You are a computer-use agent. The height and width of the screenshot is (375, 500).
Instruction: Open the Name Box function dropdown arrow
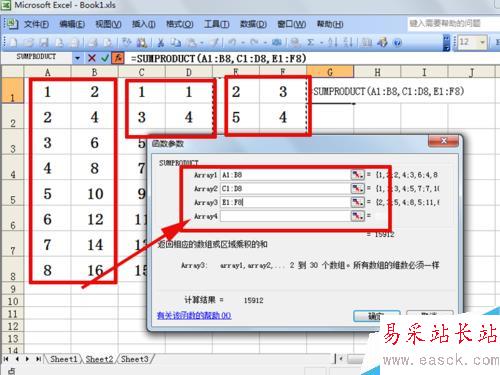(77, 58)
